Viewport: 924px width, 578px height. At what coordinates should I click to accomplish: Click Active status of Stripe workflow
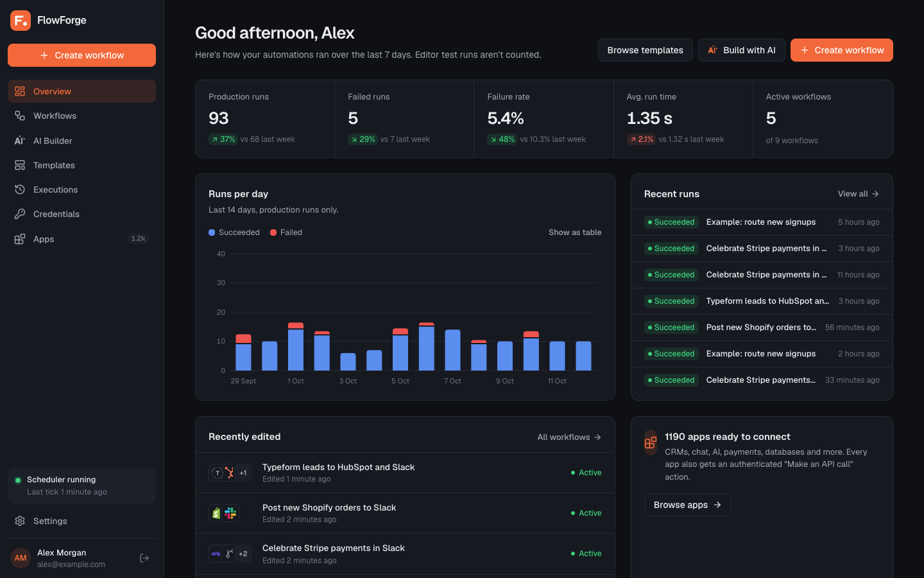click(x=586, y=554)
